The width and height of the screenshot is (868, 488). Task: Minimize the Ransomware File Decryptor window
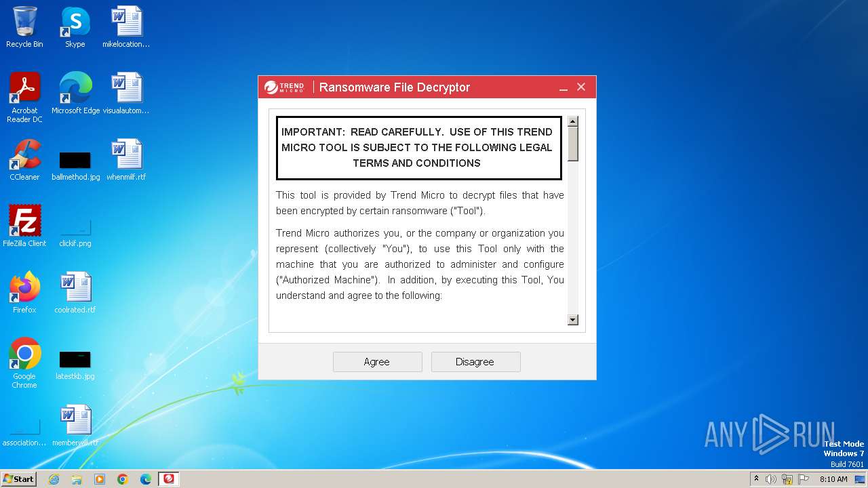tap(564, 87)
